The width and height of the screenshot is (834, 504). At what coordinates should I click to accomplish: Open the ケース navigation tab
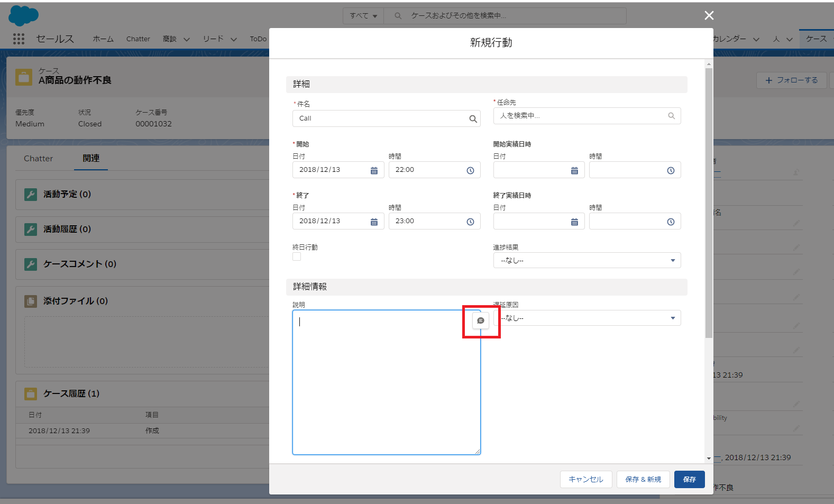click(816, 39)
